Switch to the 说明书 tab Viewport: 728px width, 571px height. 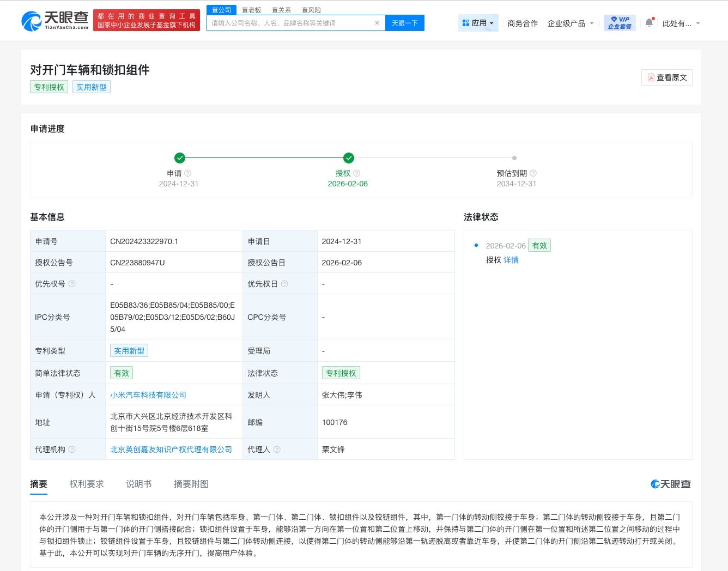[x=139, y=484]
